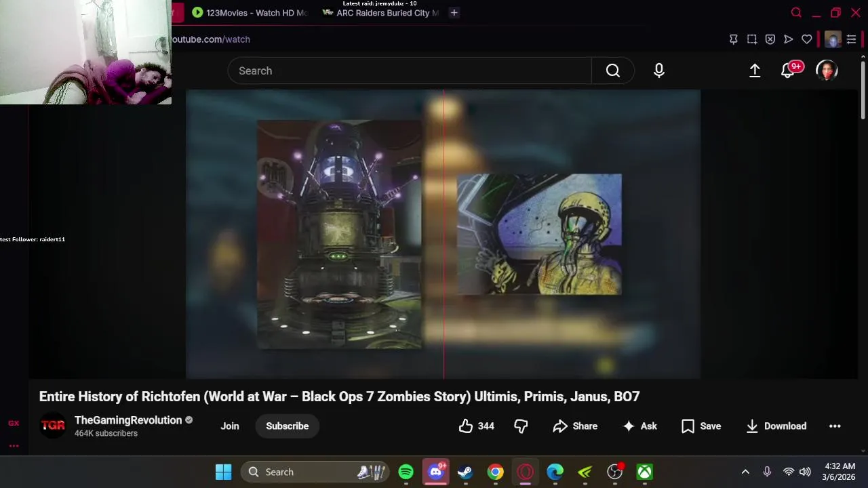868x488 pixels.
Task: Click Opera tab search magnifier icon
Action: point(796,12)
